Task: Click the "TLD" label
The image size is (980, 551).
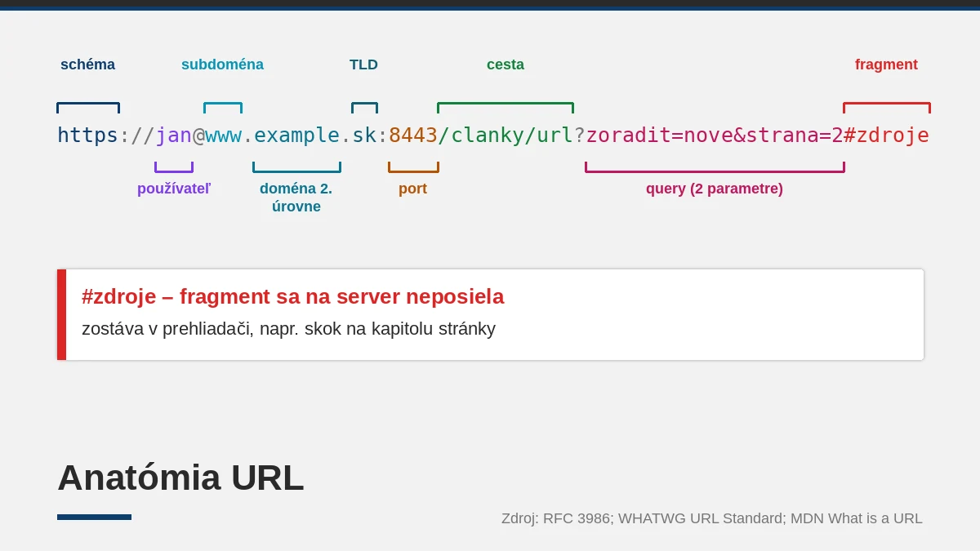Action: pos(363,64)
